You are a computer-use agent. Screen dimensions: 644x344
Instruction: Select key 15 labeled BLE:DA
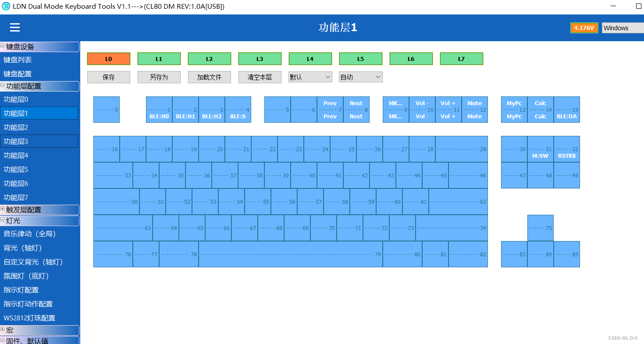pyautogui.click(x=567, y=110)
